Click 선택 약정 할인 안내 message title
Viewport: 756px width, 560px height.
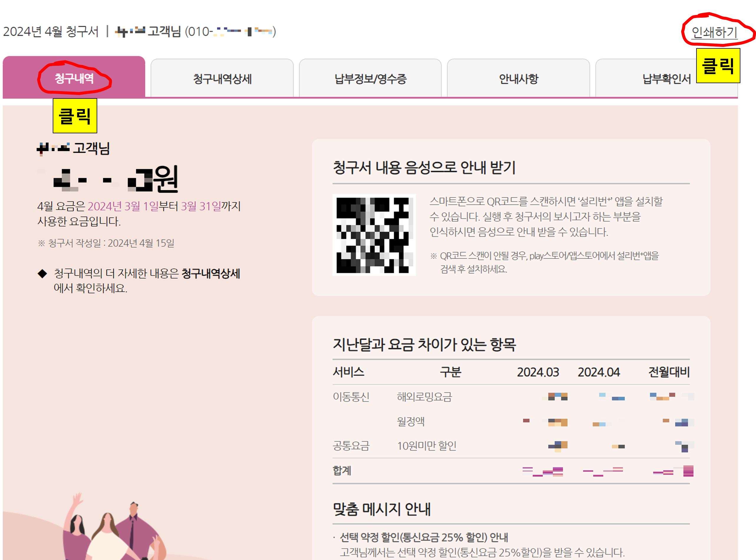click(x=424, y=537)
